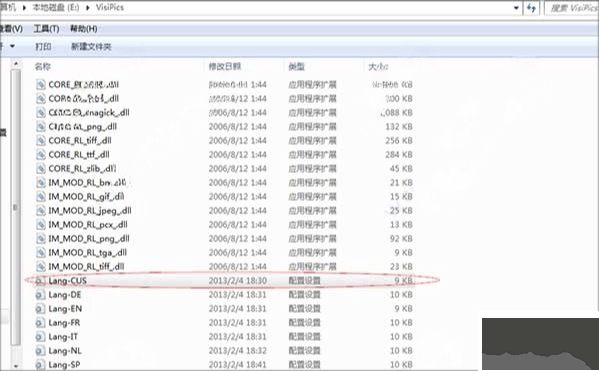Click the IM_MOD_RL_tiff_.dll file icon
The image size is (599, 371).
[40, 267]
